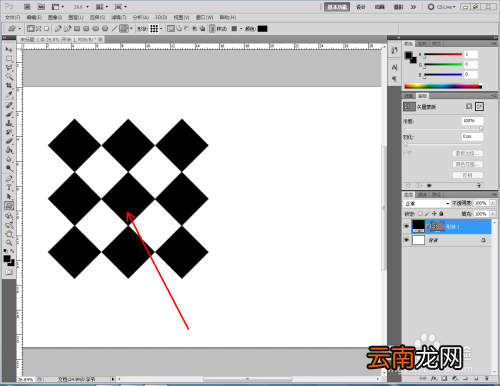Open the layer style dropdown in options bar

pos(241,29)
